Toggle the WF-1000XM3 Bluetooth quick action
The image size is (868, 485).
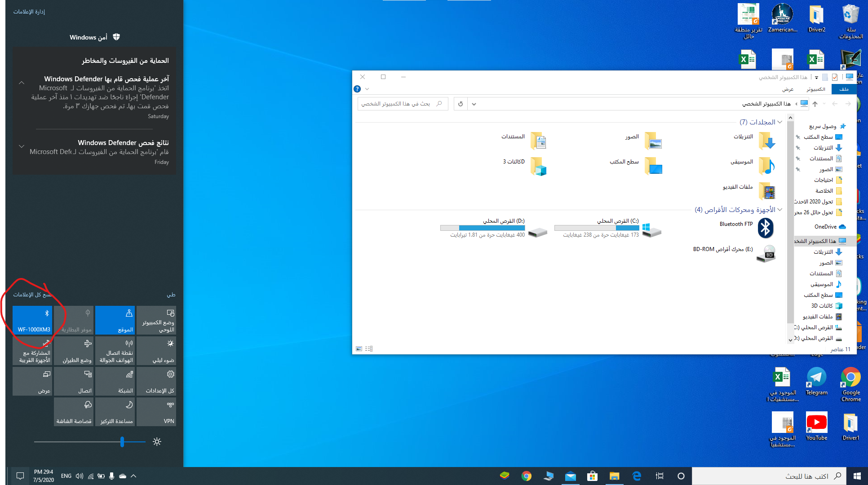pos(32,320)
